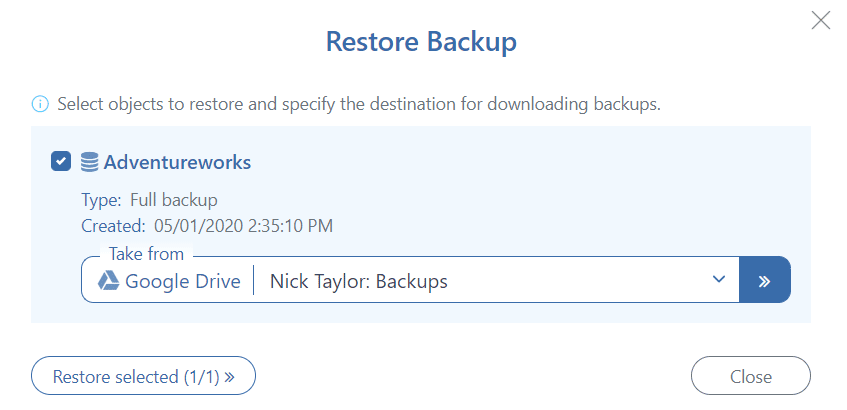Image resolution: width=847 pixels, height=410 pixels.
Task: Click the Restore Backup title
Action: coord(421,43)
